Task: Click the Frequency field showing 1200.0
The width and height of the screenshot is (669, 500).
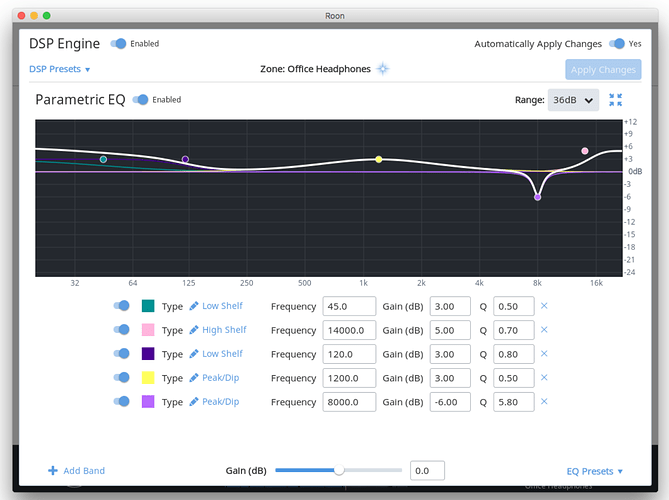Action: tap(349, 378)
